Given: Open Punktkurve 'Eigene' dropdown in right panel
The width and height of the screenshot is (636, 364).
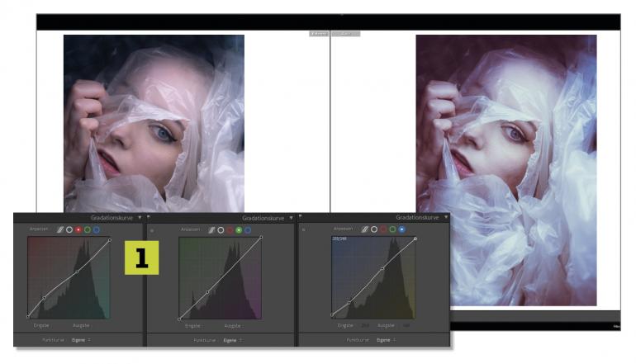Looking at the screenshot, I should [x=387, y=340].
